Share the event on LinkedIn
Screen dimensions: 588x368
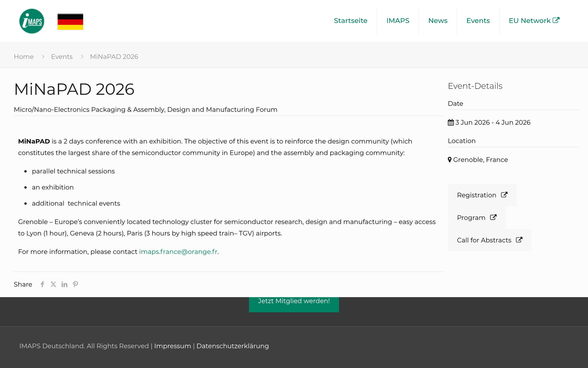64,284
